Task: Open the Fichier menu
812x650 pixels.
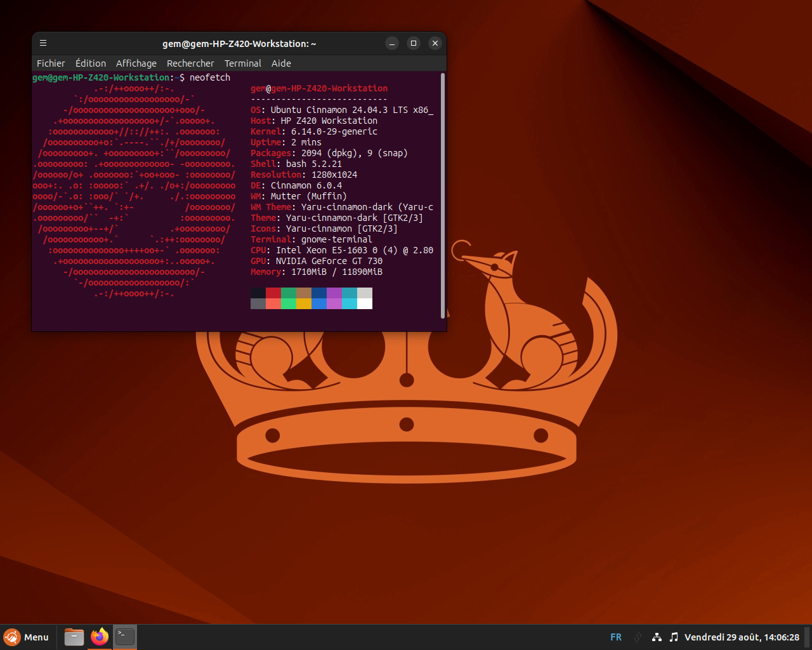Action: 51,63
